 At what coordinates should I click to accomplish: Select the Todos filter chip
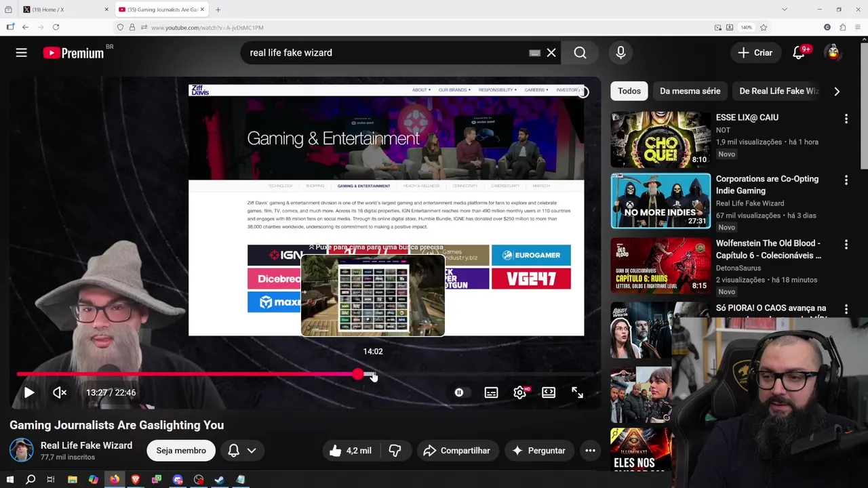[x=629, y=91]
